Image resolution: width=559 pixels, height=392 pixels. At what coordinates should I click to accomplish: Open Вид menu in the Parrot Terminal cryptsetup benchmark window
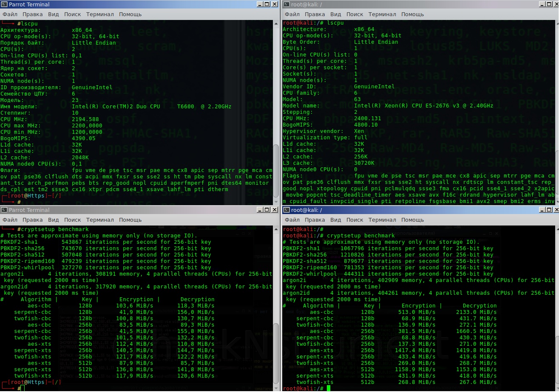click(54, 220)
